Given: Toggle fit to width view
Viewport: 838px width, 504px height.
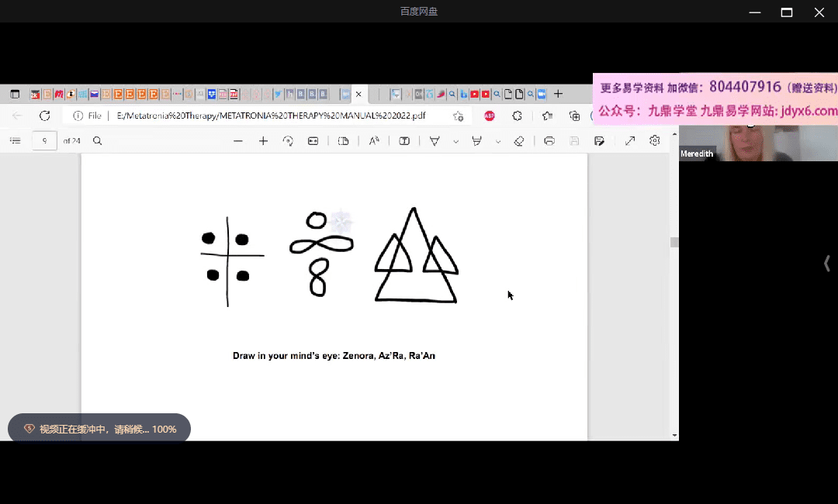Looking at the screenshot, I should (x=313, y=141).
